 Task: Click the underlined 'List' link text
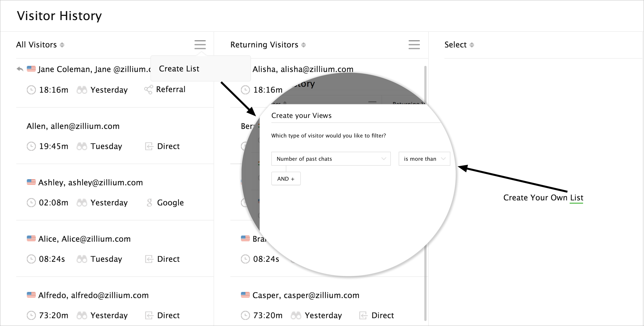(577, 198)
